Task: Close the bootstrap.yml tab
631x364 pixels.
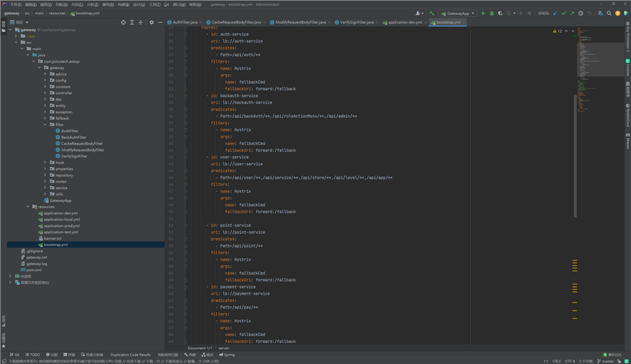Action: point(464,22)
